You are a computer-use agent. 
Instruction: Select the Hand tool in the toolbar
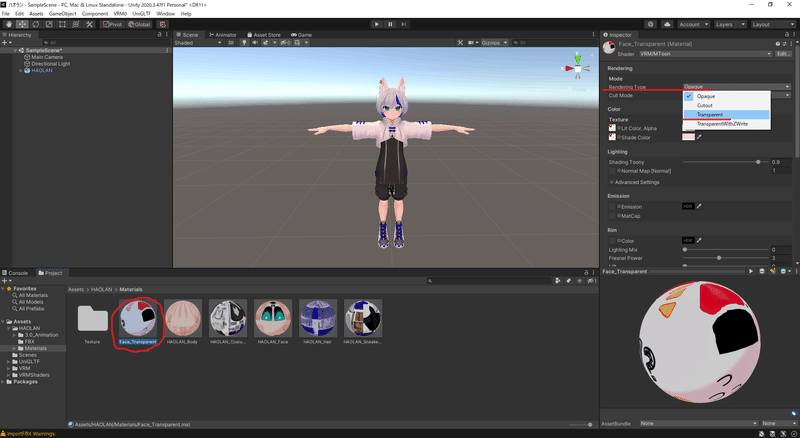(9, 24)
